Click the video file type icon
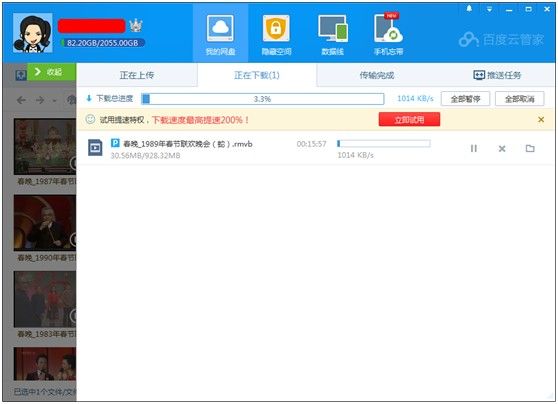The image size is (558, 404). coord(95,148)
